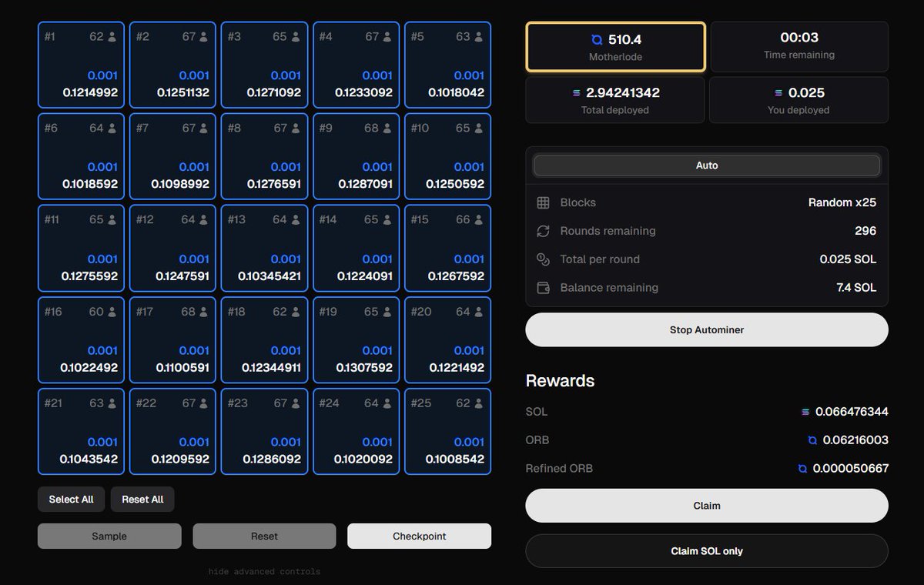
Task: Click Reset All button
Action: (142, 500)
